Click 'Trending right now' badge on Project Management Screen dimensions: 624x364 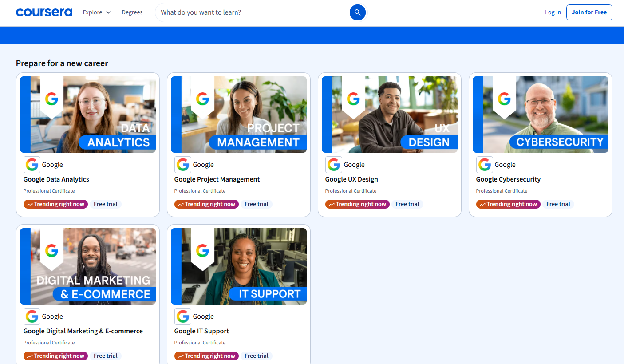click(x=206, y=204)
